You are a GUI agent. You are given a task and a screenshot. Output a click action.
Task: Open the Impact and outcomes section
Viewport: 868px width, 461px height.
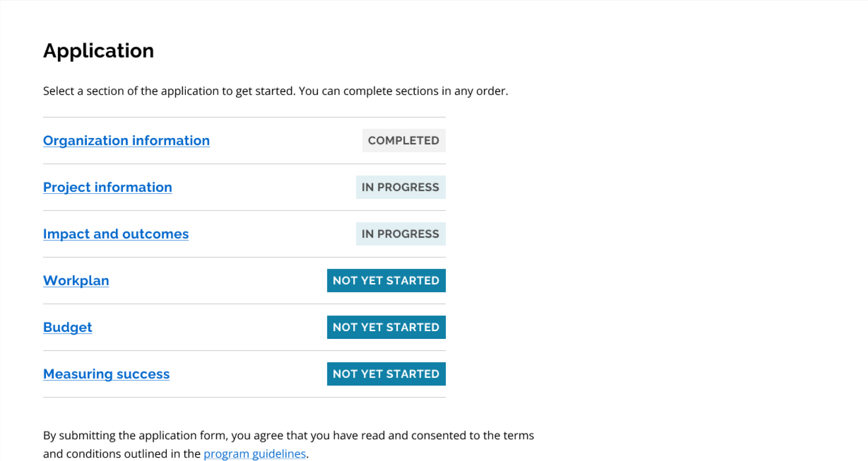115,234
